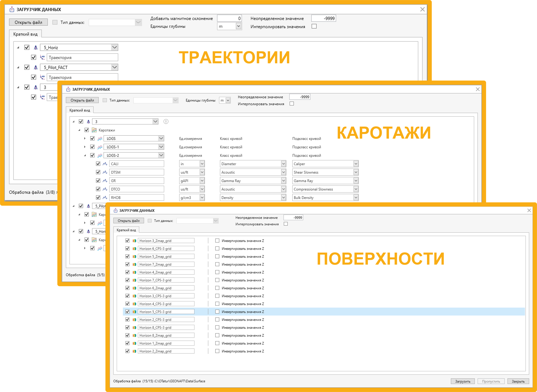Collapse the LOGS-2 curve set
This screenshot has width=537, height=392.
click(x=85, y=156)
